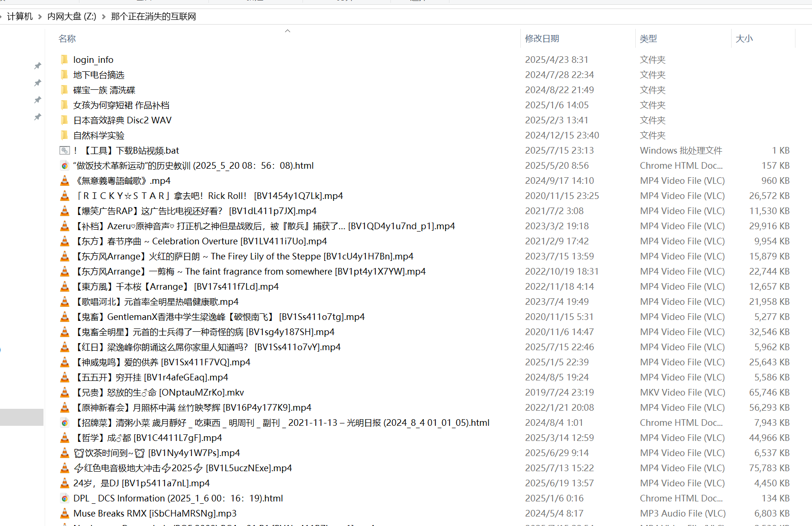812x526 pixels.
Task: Click the VLC icon beside 《無意義粵語鹹歌》.mp4
Action: pyautogui.click(x=65, y=181)
